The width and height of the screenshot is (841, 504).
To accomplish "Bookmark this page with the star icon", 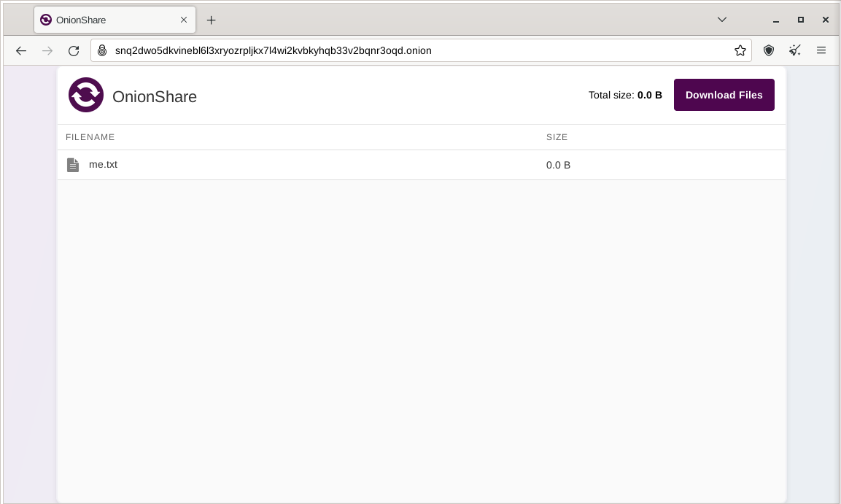I will pyautogui.click(x=740, y=50).
